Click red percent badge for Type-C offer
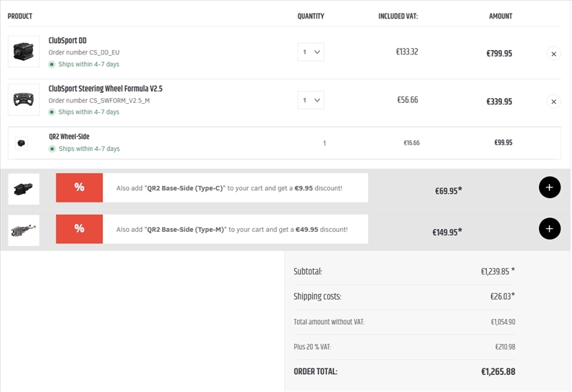 coord(79,187)
